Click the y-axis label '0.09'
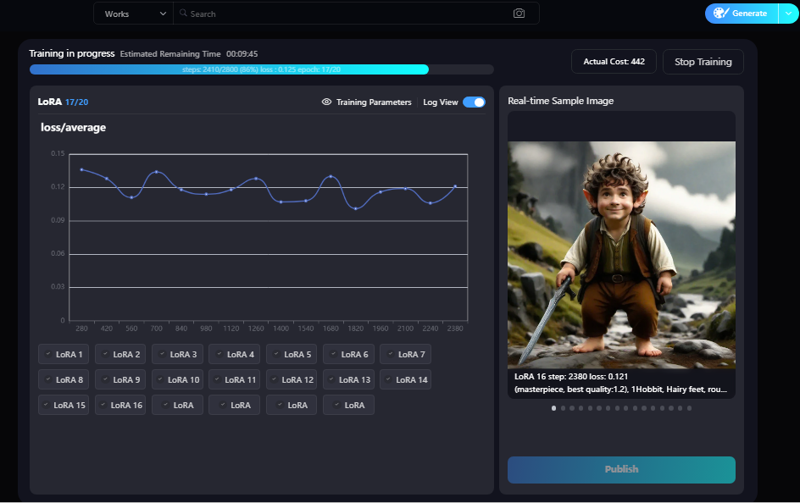 (58, 220)
